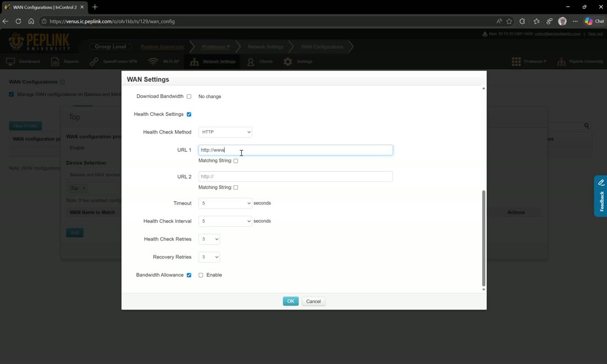
Task: Open a new browser tab with plus
Action: (x=95, y=7)
